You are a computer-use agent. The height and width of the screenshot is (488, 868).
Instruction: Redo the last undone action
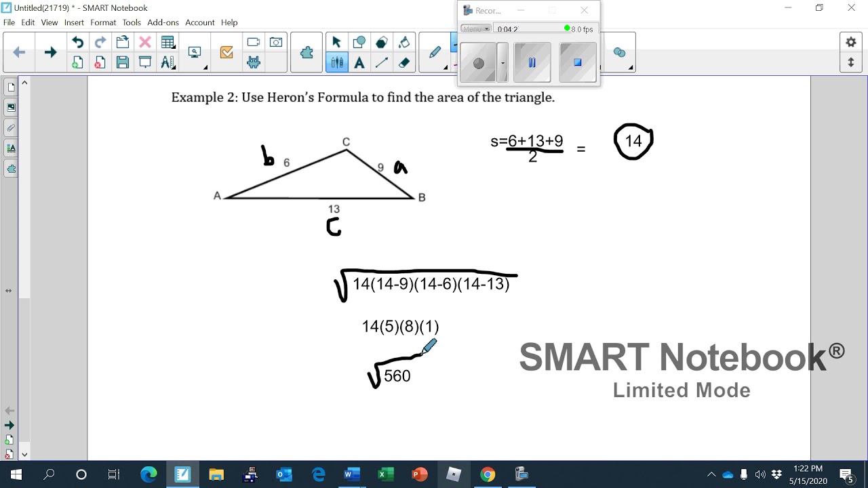click(100, 43)
